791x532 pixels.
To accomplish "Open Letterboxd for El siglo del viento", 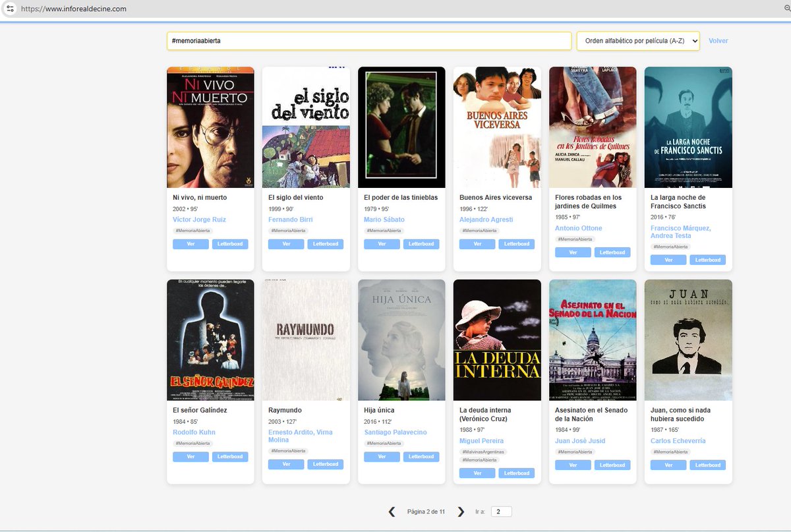I will 326,244.
